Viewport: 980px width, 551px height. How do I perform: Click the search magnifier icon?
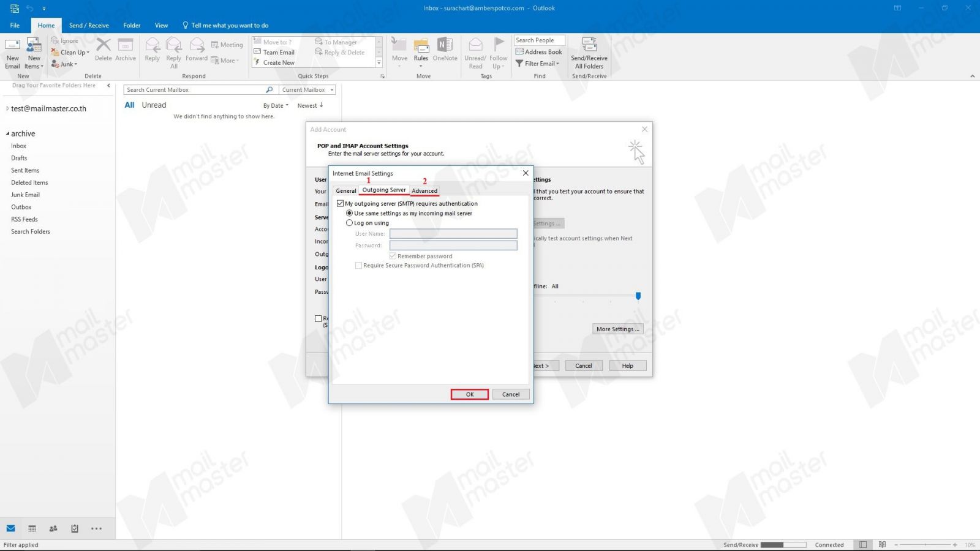pyautogui.click(x=269, y=90)
